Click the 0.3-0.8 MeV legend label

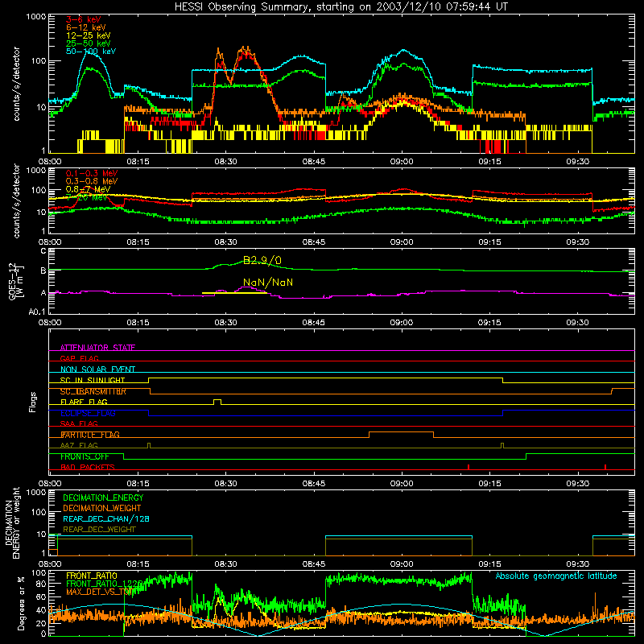pyautogui.click(x=92, y=182)
